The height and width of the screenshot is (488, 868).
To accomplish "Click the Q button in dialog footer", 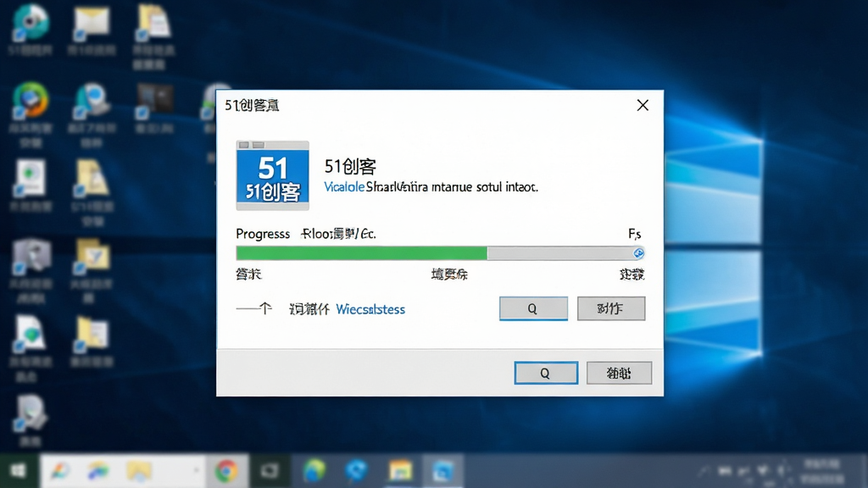I will tap(546, 373).
